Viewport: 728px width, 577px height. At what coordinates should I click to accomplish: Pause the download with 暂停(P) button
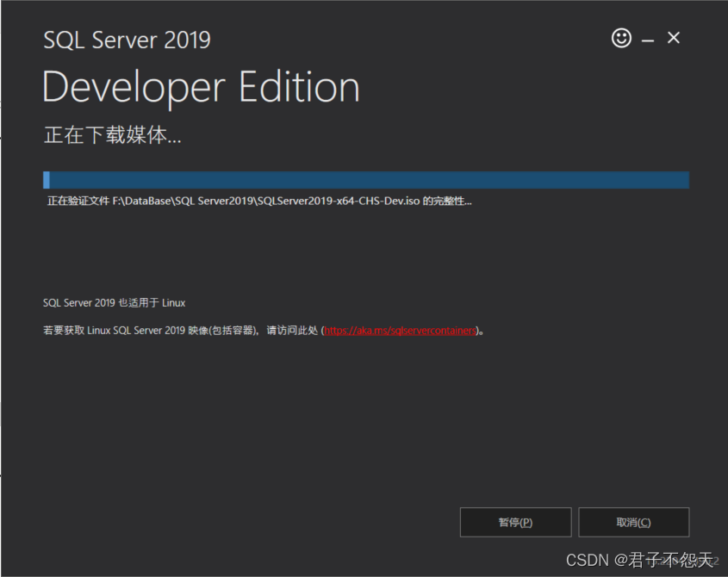515,522
